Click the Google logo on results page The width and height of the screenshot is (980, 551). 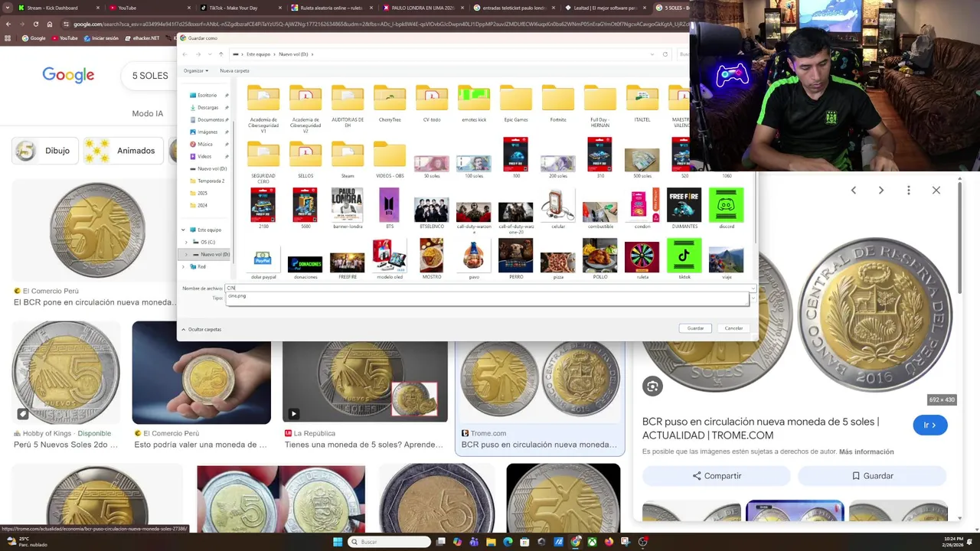(68, 75)
